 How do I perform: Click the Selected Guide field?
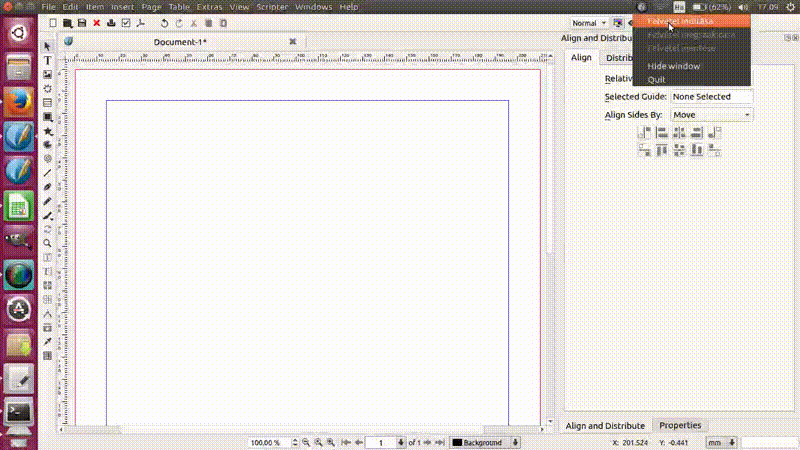click(x=711, y=97)
